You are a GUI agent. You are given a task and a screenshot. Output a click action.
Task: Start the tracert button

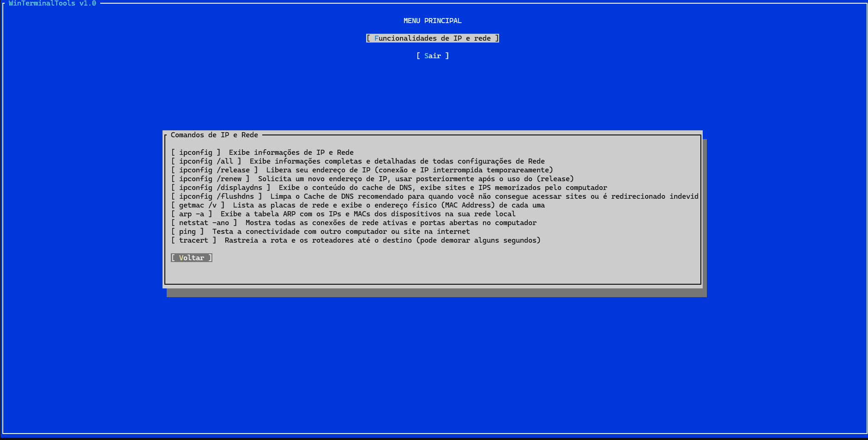point(194,240)
